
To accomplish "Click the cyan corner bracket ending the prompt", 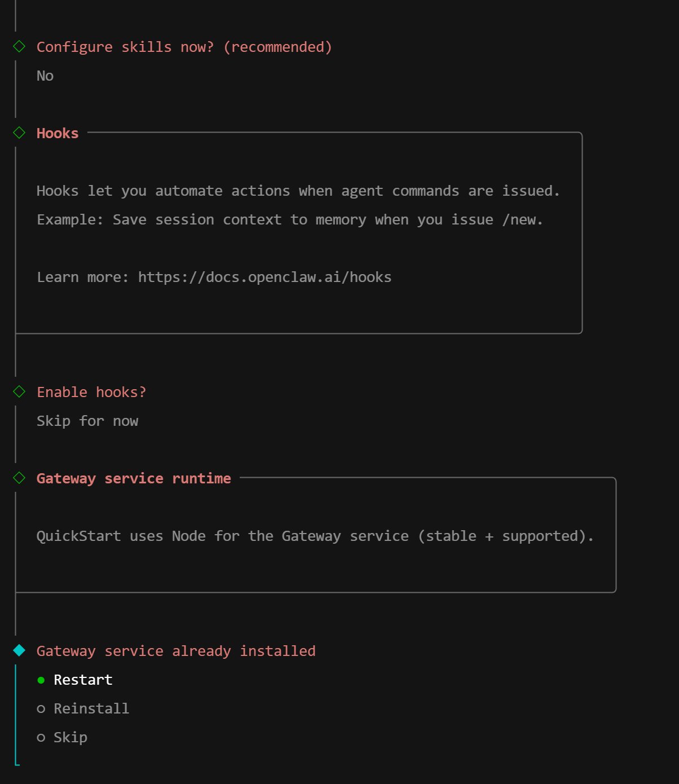I will coord(17,764).
